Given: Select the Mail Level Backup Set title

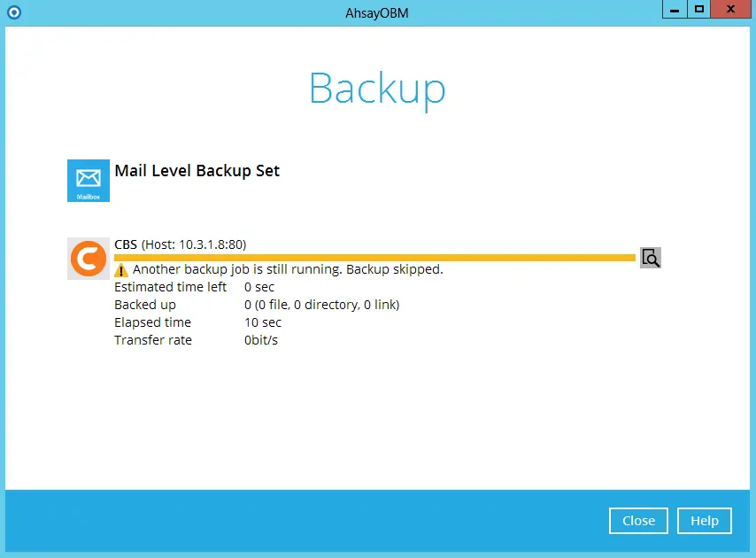Looking at the screenshot, I should [x=197, y=170].
